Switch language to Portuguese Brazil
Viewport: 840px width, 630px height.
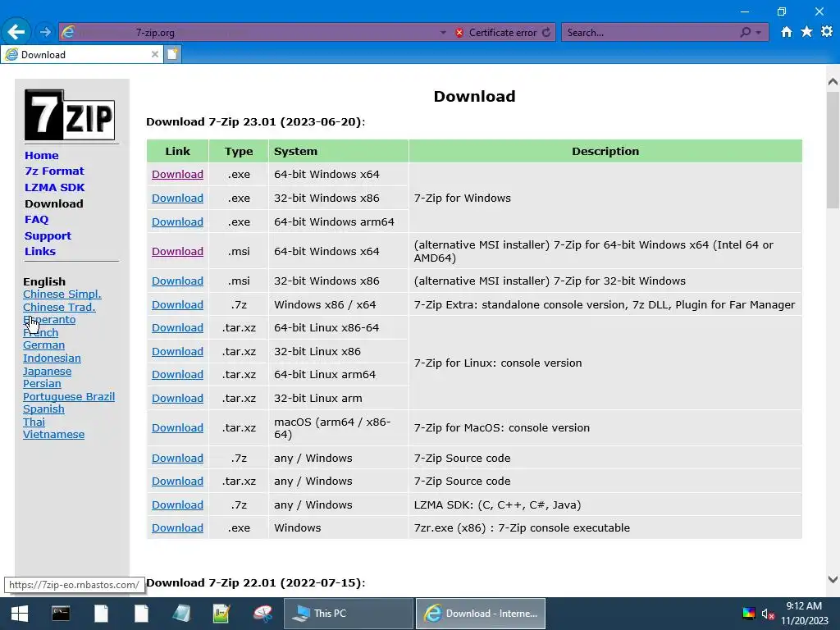(69, 396)
